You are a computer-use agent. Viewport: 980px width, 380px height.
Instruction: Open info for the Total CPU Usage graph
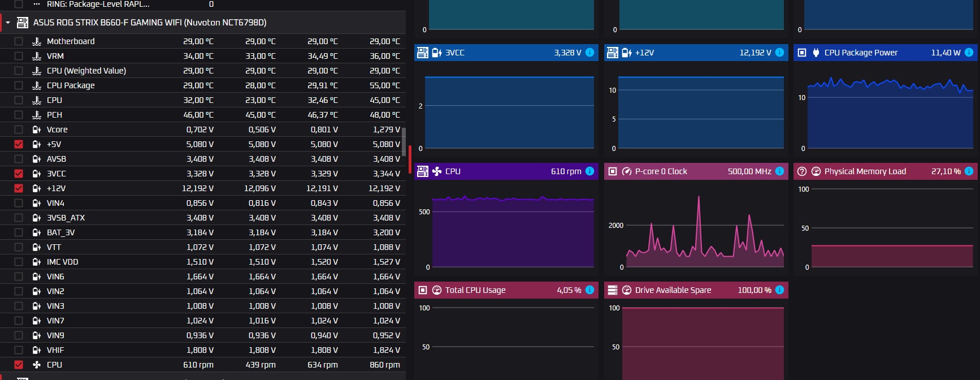pos(590,290)
